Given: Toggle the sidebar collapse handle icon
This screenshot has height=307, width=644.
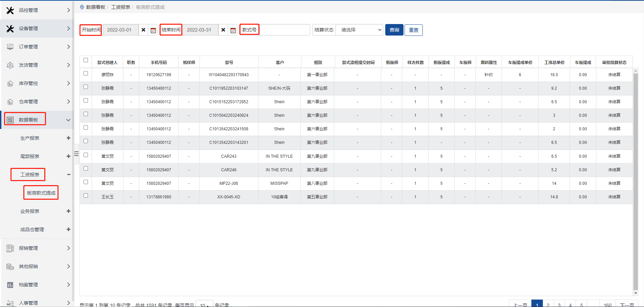Looking at the screenshot, I should pos(76,154).
